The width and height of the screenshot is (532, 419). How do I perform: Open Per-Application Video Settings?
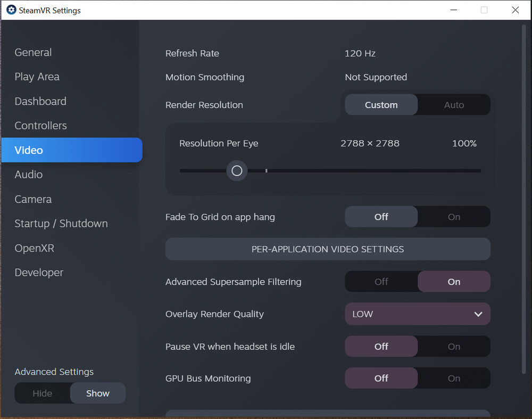click(328, 249)
